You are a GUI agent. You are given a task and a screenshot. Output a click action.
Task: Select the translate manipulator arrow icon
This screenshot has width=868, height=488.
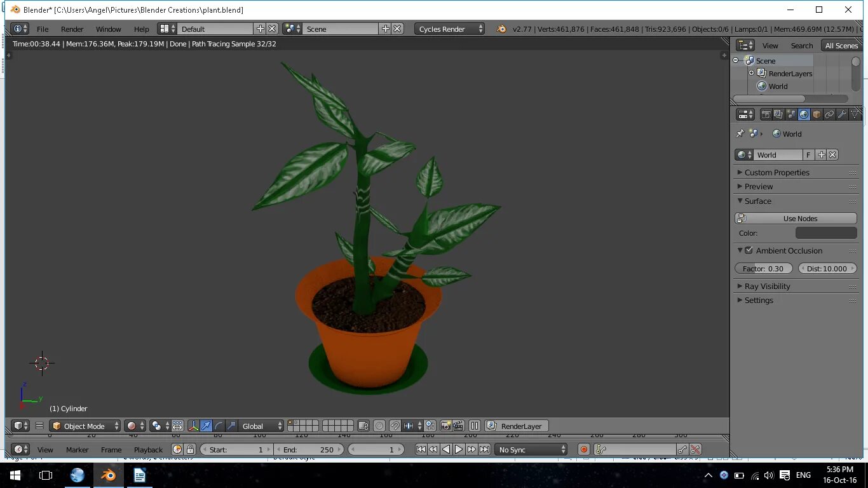pos(206,426)
